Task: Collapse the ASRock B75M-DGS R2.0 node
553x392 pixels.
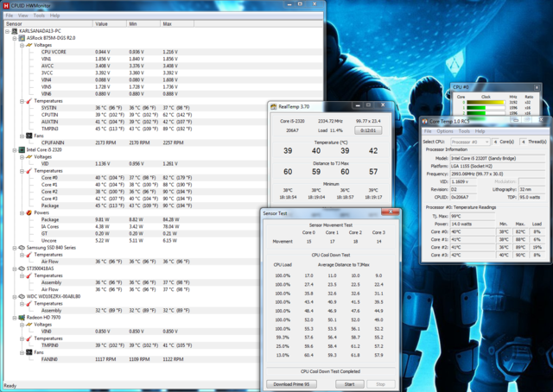Action: pyautogui.click(x=15, y=38)
